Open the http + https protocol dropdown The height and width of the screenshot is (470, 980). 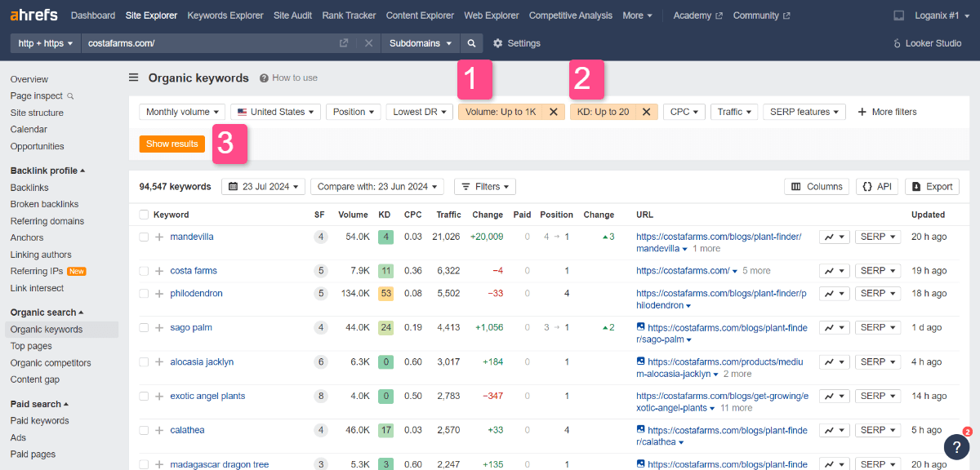point(45,43)
